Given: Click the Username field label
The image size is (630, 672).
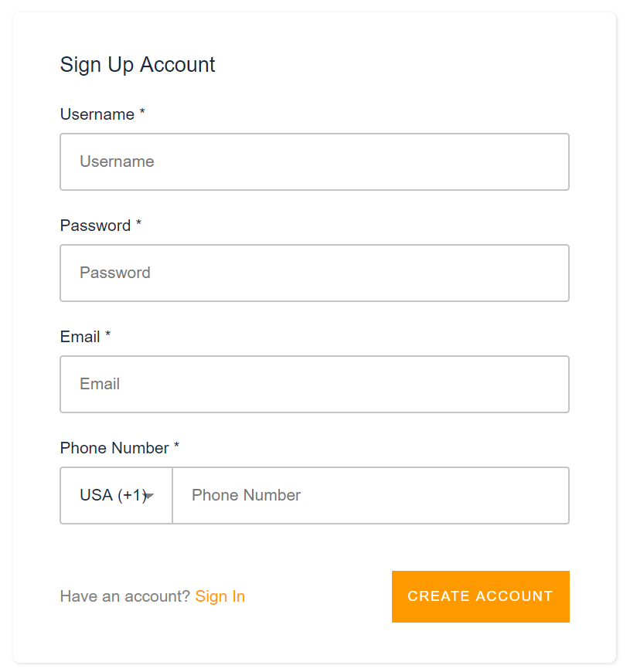Looking at the screenshot, I should coord(97,114).
